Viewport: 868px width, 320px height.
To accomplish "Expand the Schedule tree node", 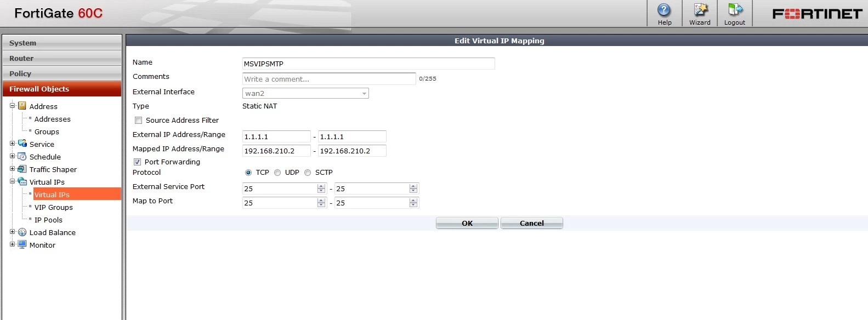I will coord(12,156).
